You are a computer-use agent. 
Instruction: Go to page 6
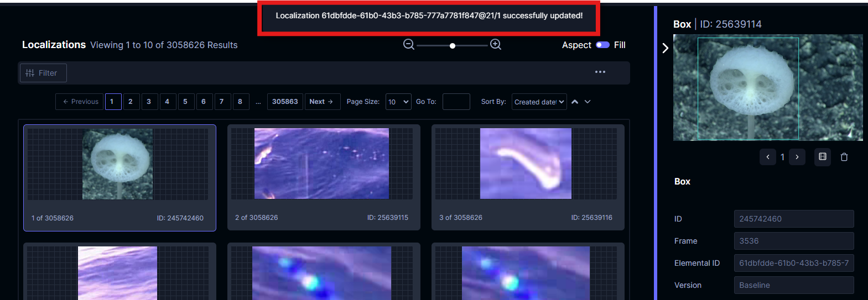coord(204,102)
